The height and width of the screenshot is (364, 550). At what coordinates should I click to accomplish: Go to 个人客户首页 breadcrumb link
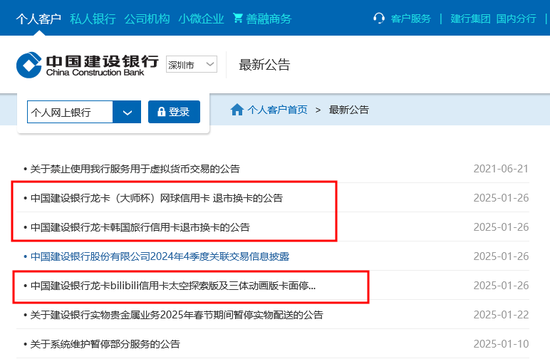click(x=277, y=110)
